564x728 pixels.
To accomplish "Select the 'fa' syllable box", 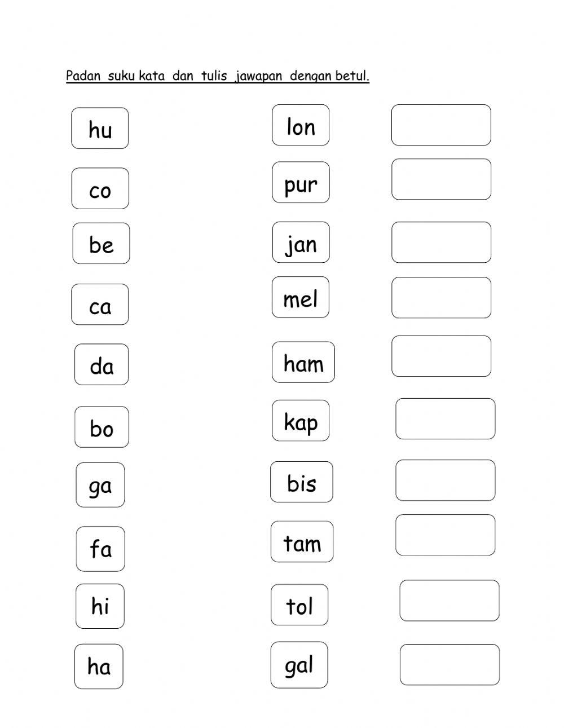I will [100, 549].
